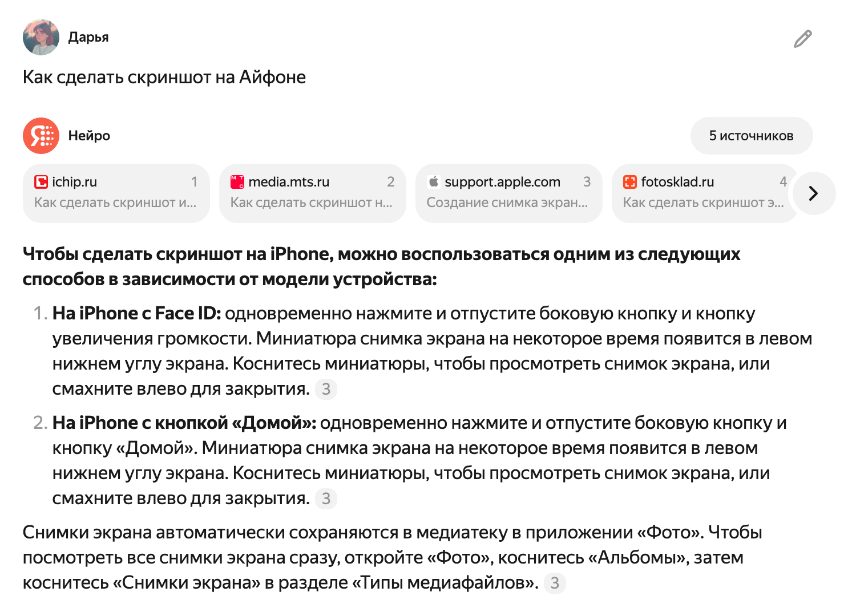This screenshot has height=616, width=856.
Task: Click citation 3 after «Домой» paragraph
Action: pos(326,499)
